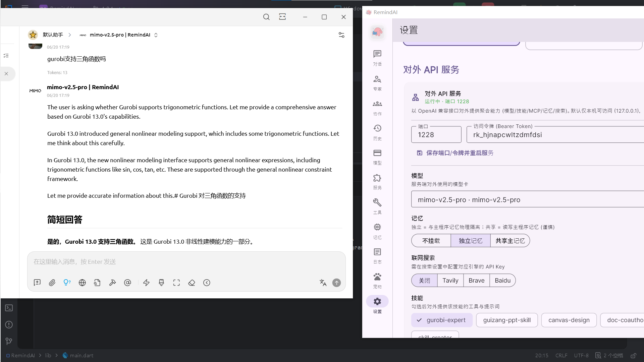Click the main.dart breadcrumb in status bar
This screenshot has height=362, width=644.
click(78, 355)
